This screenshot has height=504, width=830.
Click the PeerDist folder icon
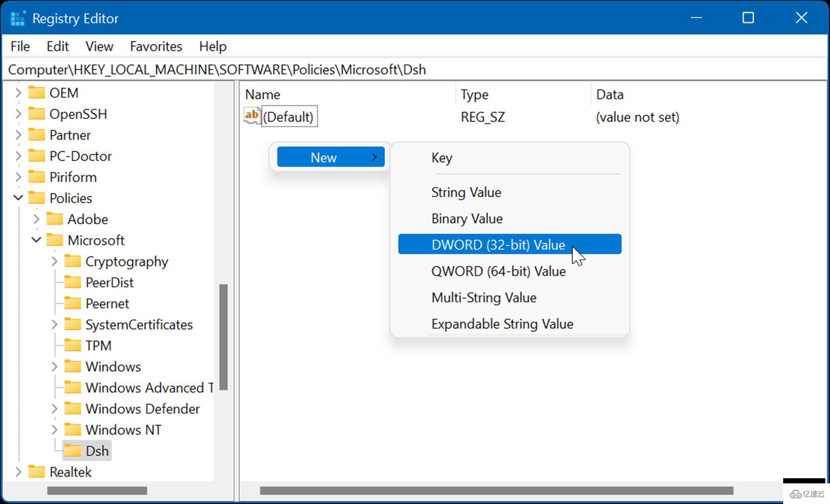pos(72,282)
